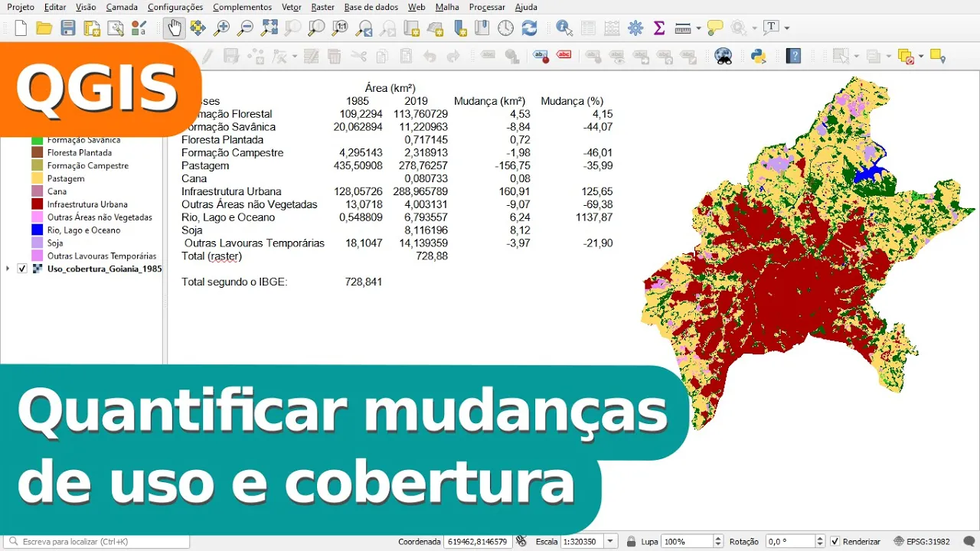Open the Processing Toolbox gear icon
The height and width of the screenshot is (551, 980).
coord(635,29)
